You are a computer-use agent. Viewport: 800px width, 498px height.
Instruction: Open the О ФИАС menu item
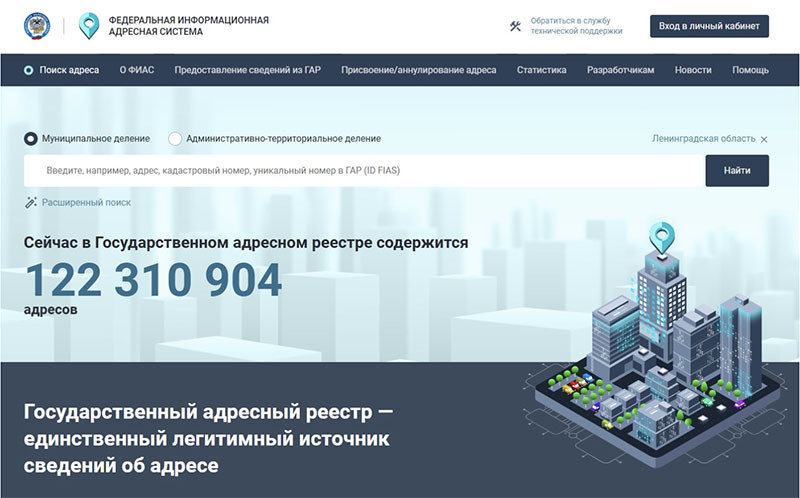pyautogui.click(x=137, y=70)
